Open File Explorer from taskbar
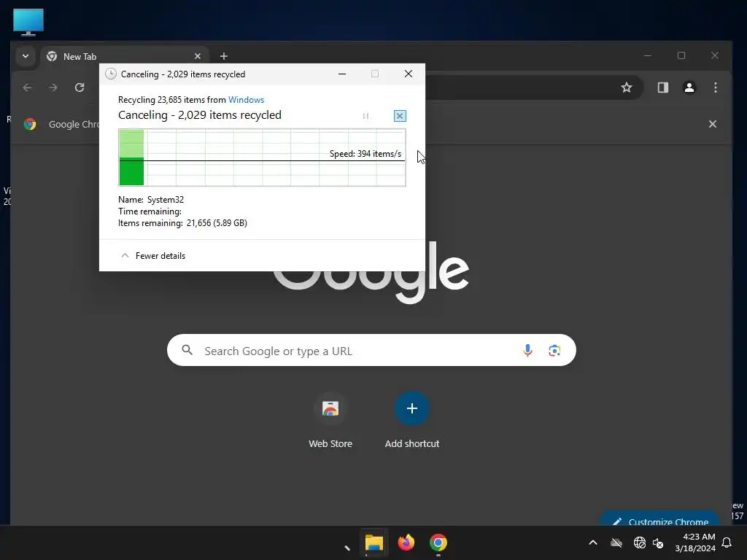This screenshot has height=560, width=747. click(x=374, y=542)
